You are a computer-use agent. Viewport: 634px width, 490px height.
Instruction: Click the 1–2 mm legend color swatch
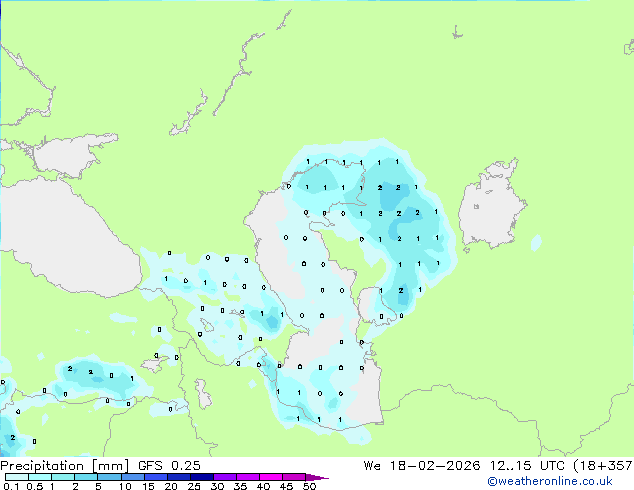tap(63, 477)
